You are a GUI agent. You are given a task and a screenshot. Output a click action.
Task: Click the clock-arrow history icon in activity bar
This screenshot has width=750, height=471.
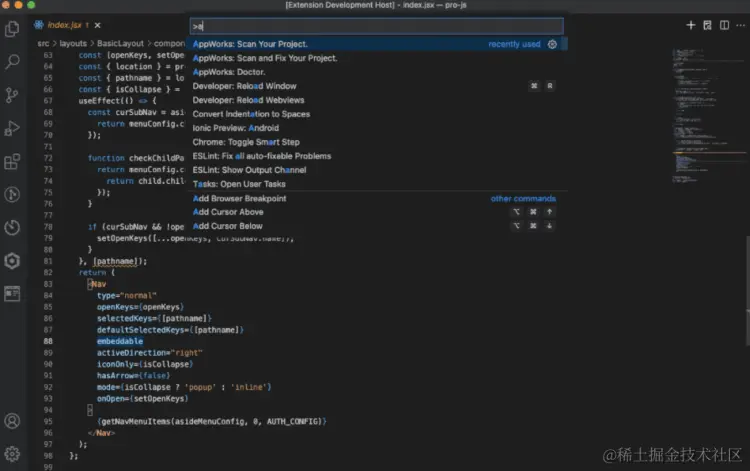pyautogui.click(x=12, y=228)
